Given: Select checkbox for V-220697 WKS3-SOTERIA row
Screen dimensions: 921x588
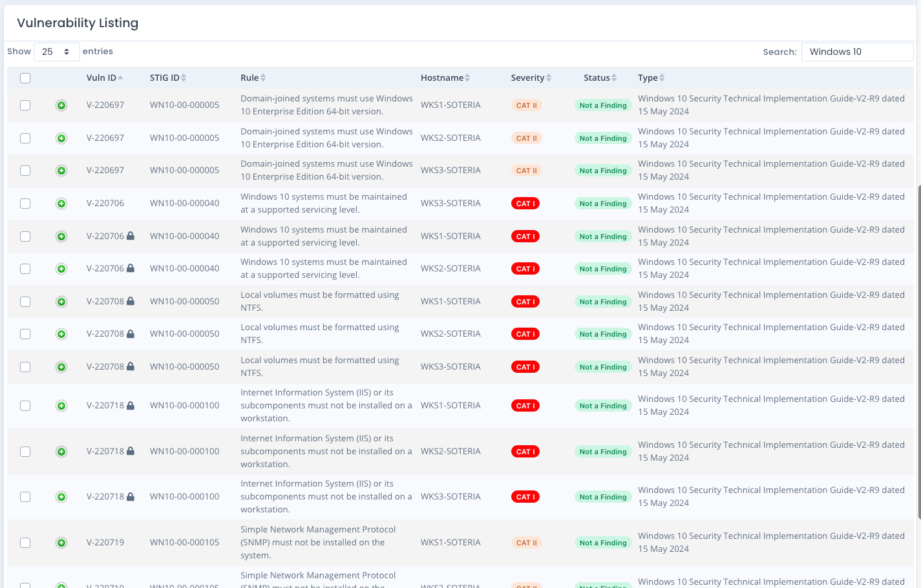Looking at the screenshot, I should [x=25, y=171].
